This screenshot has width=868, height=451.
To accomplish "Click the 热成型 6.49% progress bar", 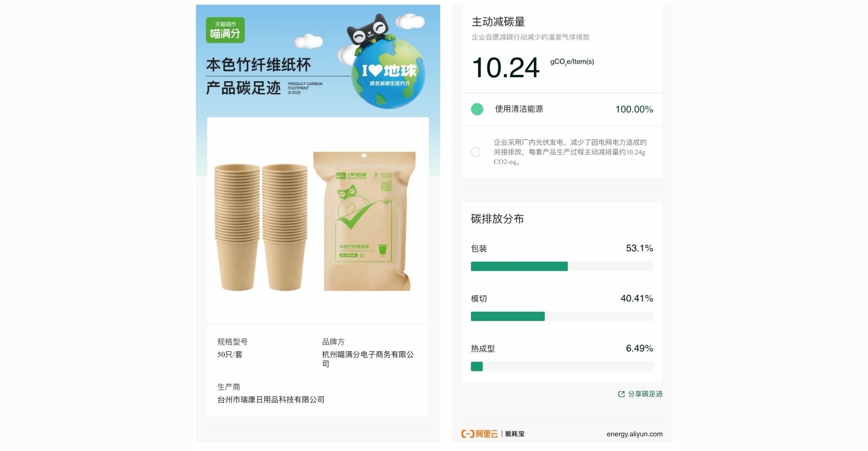I will point(562,366).
